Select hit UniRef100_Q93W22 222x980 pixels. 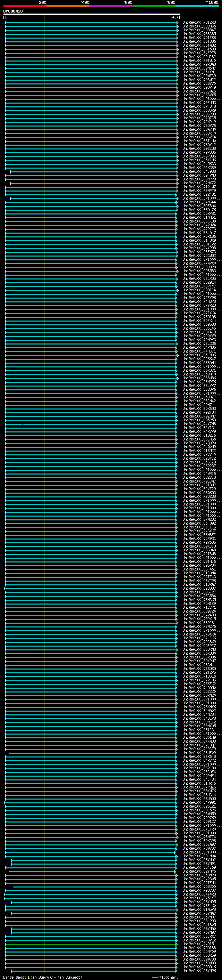coord(199,80)
